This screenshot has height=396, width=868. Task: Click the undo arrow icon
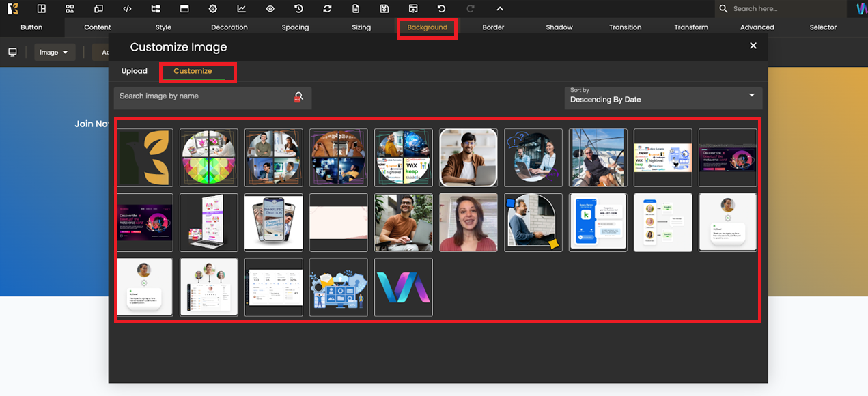pos(442,9)
